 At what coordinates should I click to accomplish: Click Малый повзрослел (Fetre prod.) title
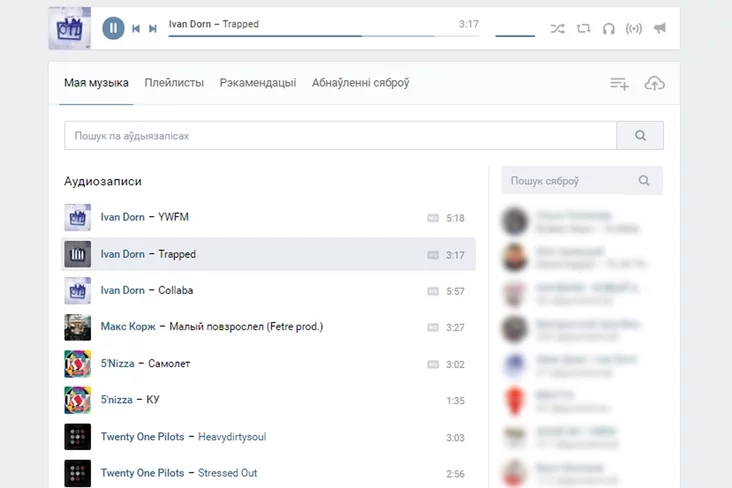point(246,326)
